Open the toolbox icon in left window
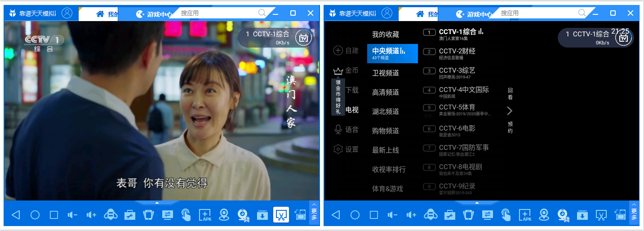 [130, 215]
